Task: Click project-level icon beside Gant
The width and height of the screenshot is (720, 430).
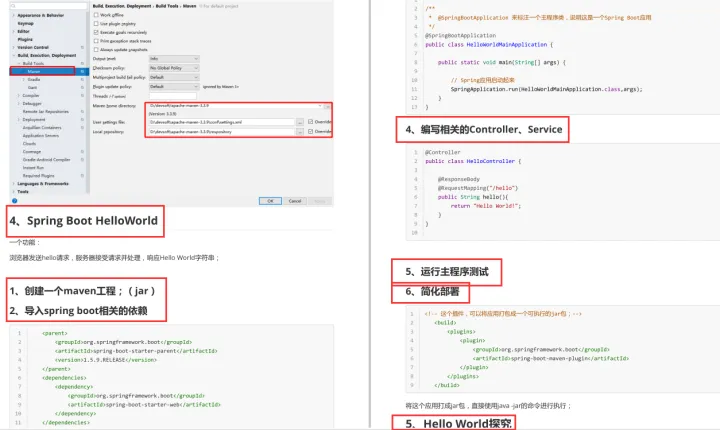Action: coord(82,87)
